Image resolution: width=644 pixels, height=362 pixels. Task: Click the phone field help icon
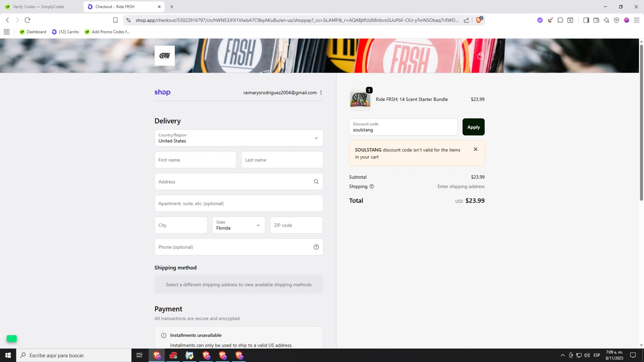[316, 247]
